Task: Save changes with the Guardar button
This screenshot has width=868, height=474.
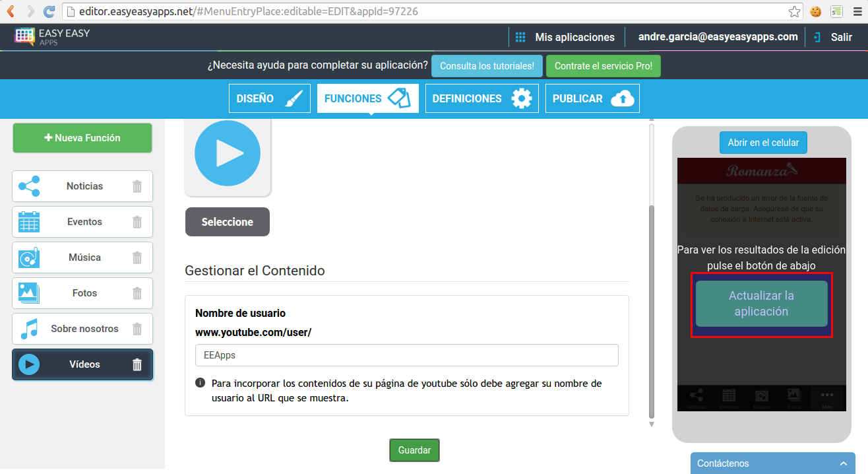Action: click(x=414, y=450)
